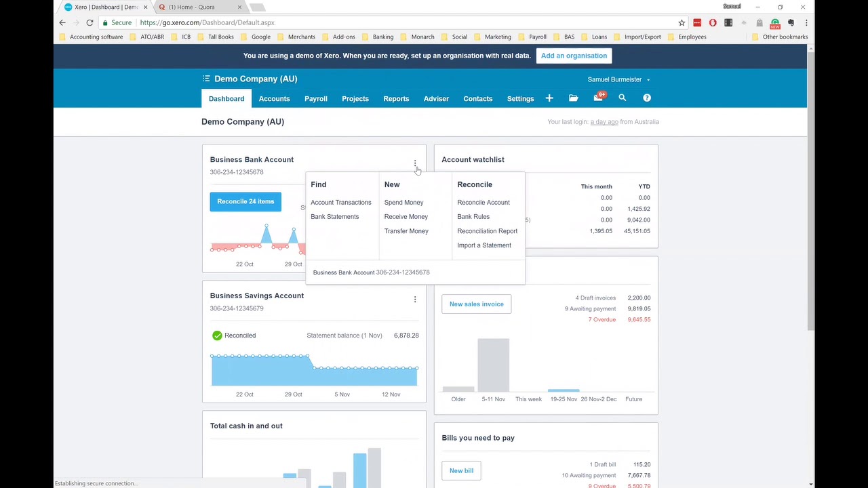Open the help question mark icon
Viewport: 868px width, 488px height.
coord(647,98)
